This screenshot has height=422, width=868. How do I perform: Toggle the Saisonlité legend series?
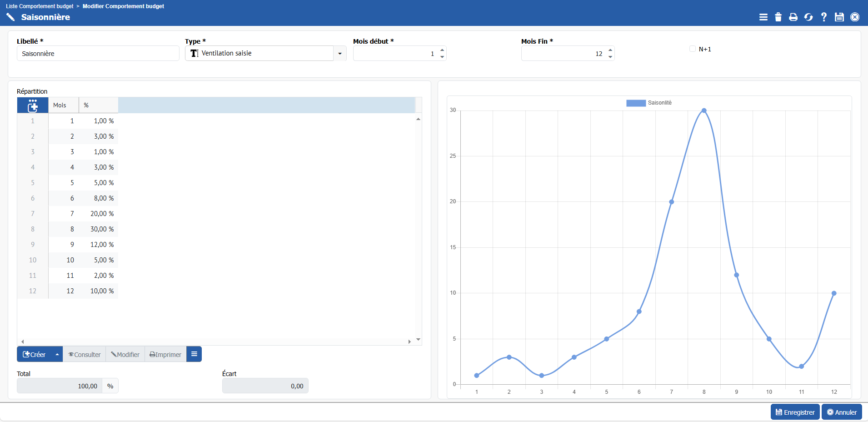click(636, 103)
